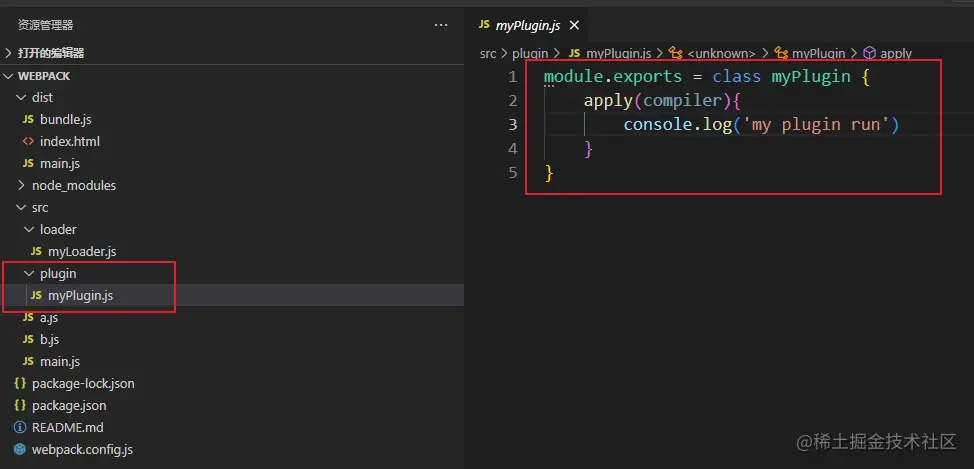Open package.json file
The height and width of the screenshot is (469, 974).
click(232, 406)
